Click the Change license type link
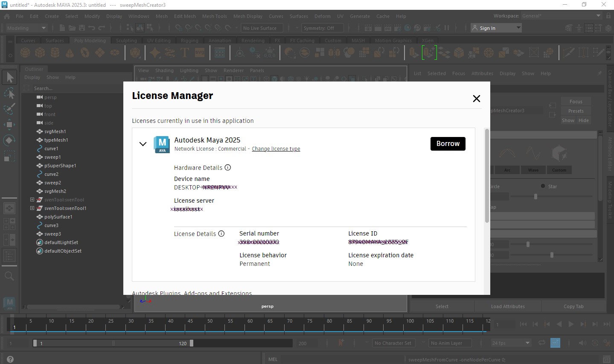 276,149
